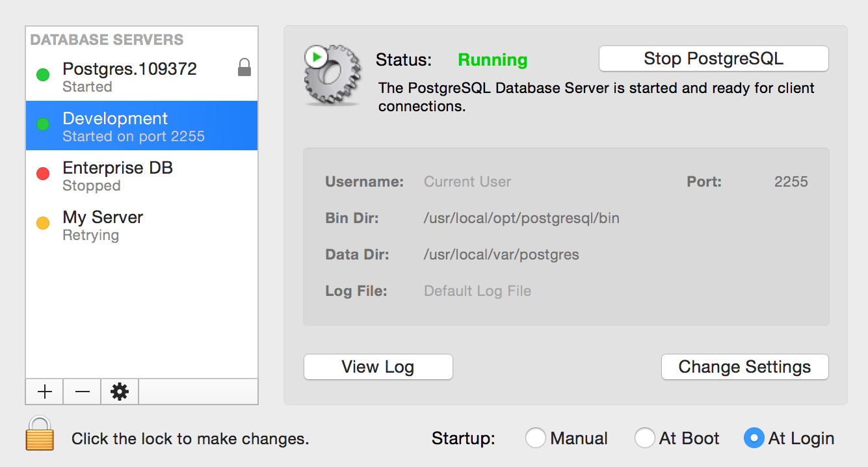
Task: Open Change Settings
Action: (x=744, y=367)
